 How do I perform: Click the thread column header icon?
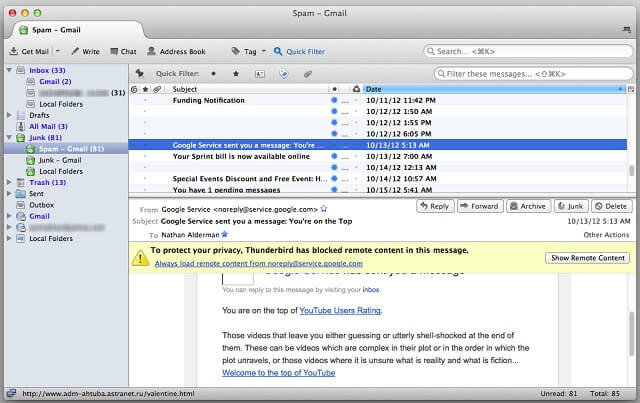coord(134,89)
